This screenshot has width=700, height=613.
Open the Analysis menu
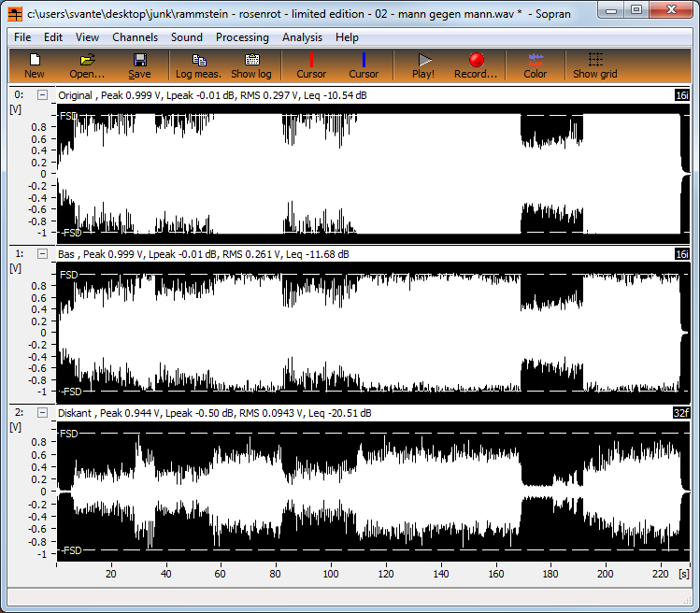[302, 37]
